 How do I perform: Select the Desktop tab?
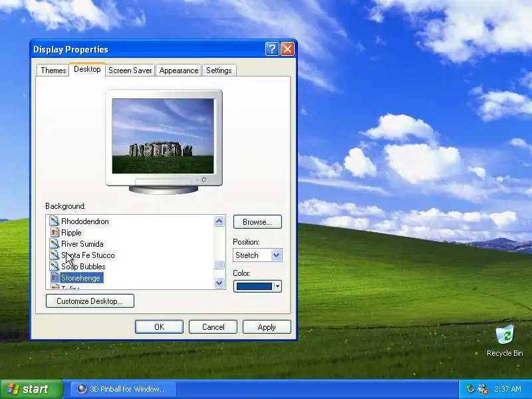[x=87, y=69]
